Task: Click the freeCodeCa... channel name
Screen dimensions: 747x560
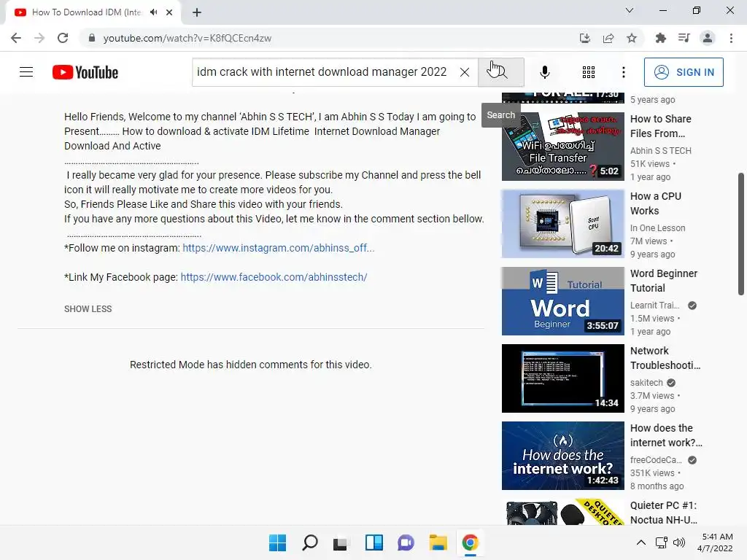Action: click(656, 460)
